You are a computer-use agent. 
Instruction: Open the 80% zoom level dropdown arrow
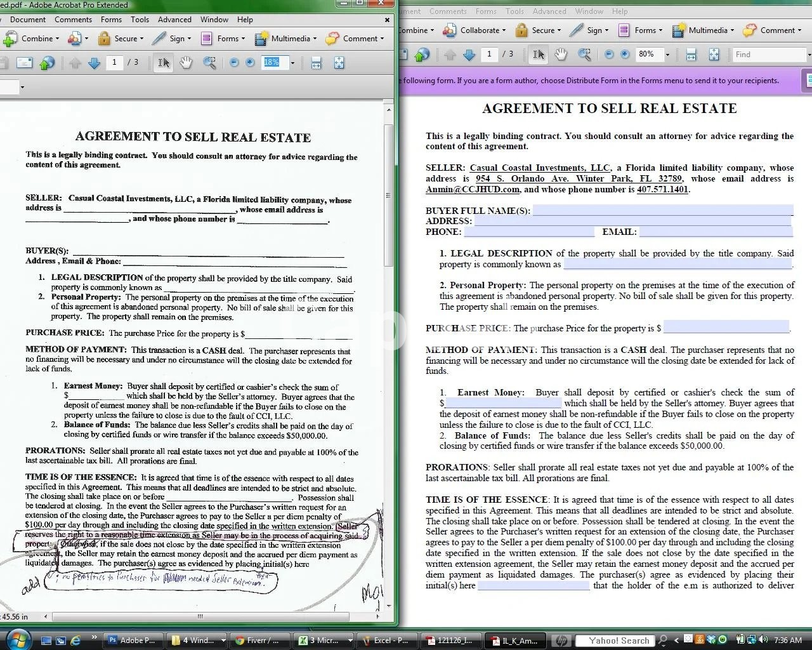[667, 55]
